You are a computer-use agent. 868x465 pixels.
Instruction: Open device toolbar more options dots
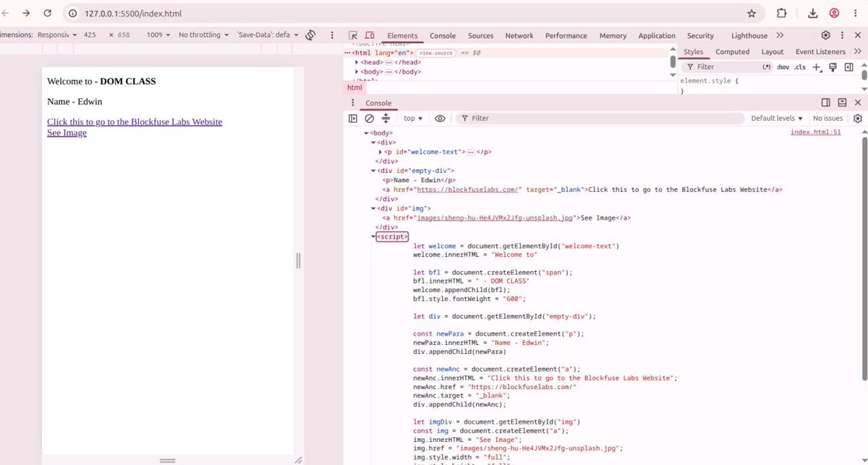click(x=332, y=35)
